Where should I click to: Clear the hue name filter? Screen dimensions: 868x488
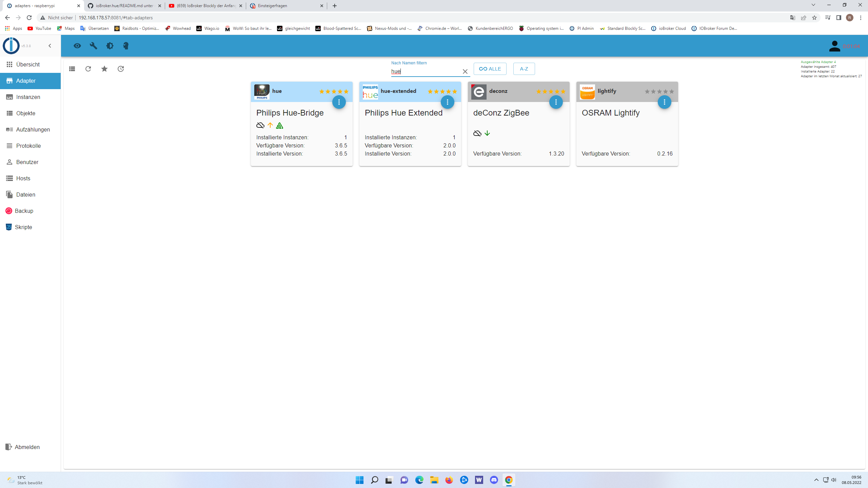[465, 72]
